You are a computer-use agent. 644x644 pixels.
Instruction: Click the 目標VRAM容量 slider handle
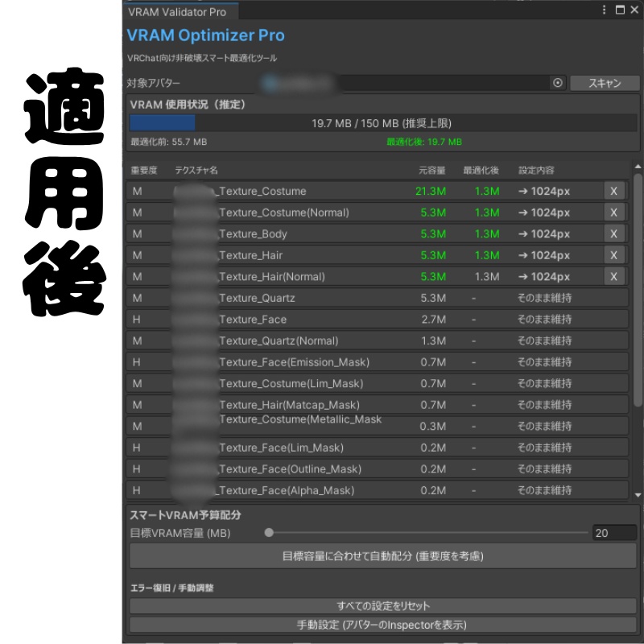click(x=268, y=532)
